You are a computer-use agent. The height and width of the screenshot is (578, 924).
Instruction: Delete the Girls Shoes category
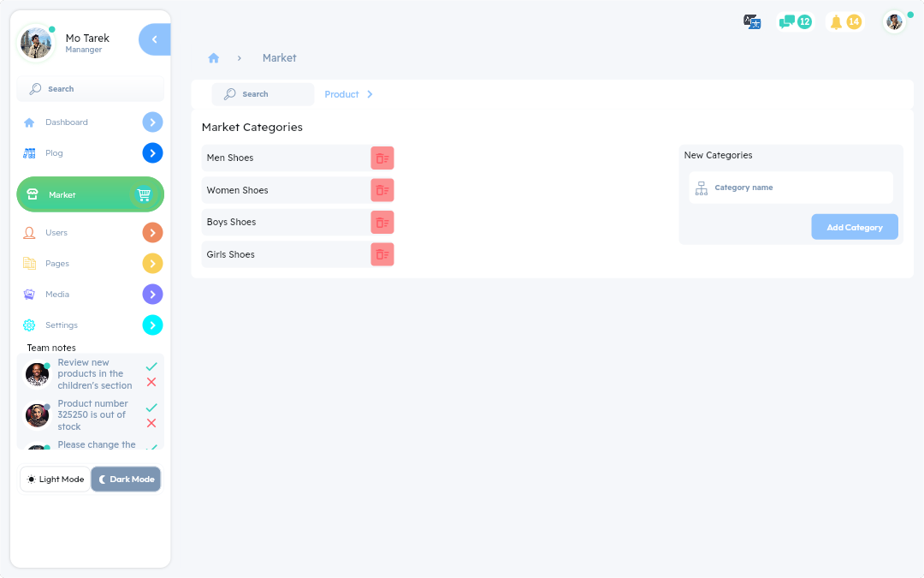click(x=382, y=254)
